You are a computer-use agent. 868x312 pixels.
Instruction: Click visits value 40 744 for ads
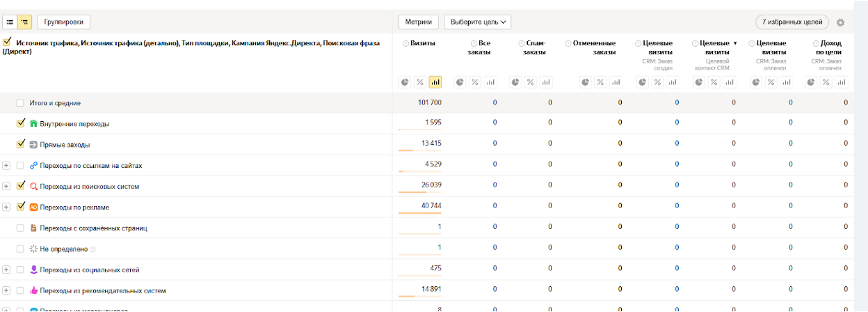point(431,208)
